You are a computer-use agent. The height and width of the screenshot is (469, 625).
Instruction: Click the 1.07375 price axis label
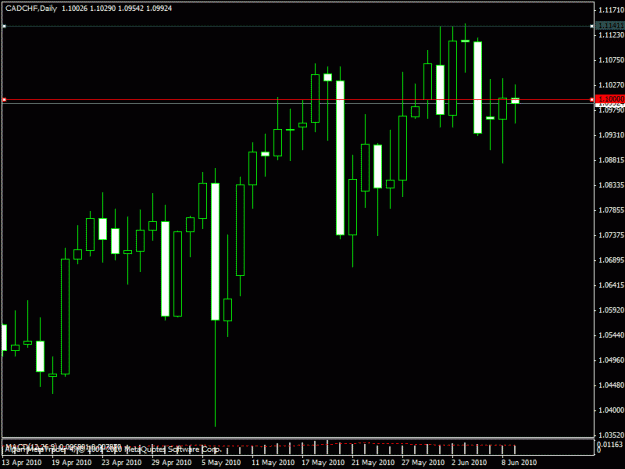(x=611, y=235)
